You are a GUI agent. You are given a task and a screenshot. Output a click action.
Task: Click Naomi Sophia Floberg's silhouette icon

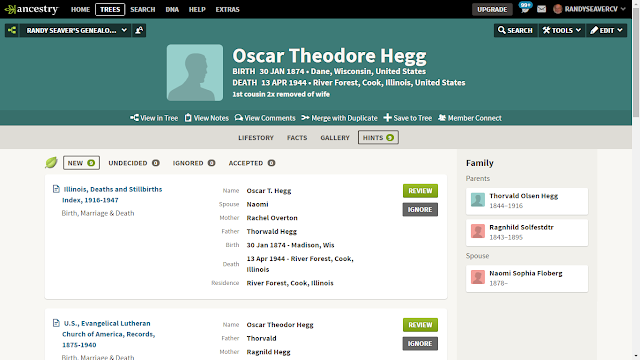click(478, 277)
